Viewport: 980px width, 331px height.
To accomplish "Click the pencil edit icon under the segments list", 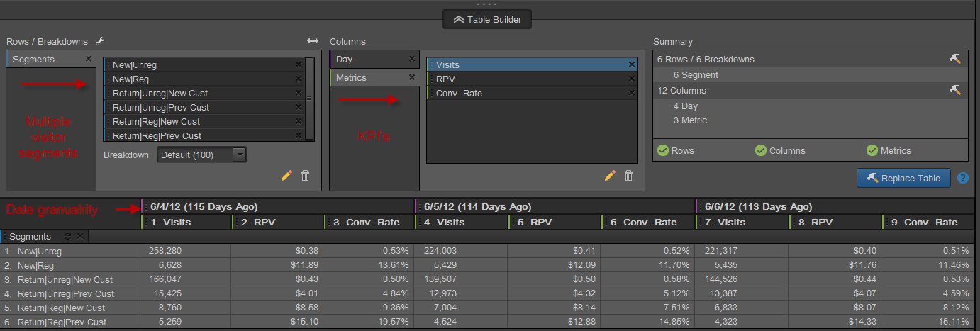I will [x=286, y=176].
